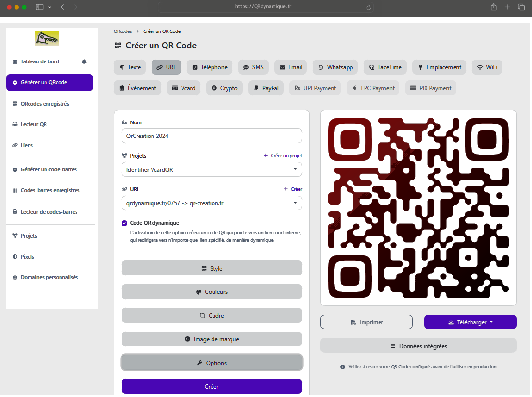Open Lecteur QR from sidebar

click(x=33, y=124)
